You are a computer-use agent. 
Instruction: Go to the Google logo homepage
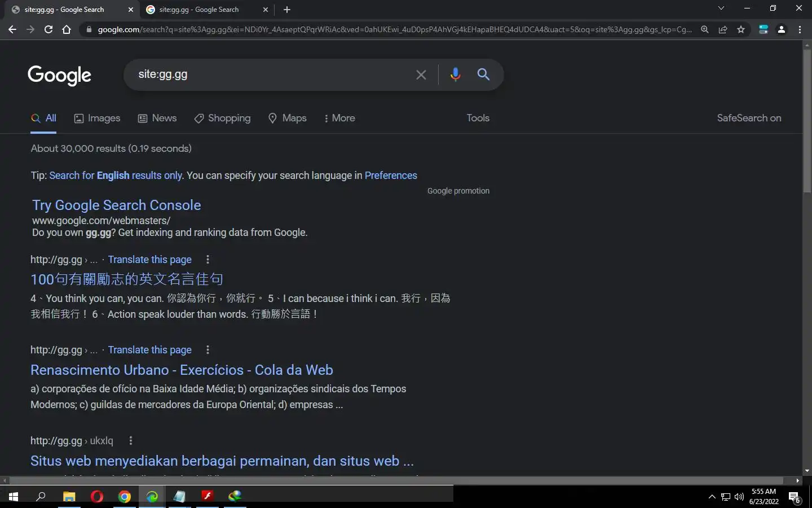click(59, 75)
